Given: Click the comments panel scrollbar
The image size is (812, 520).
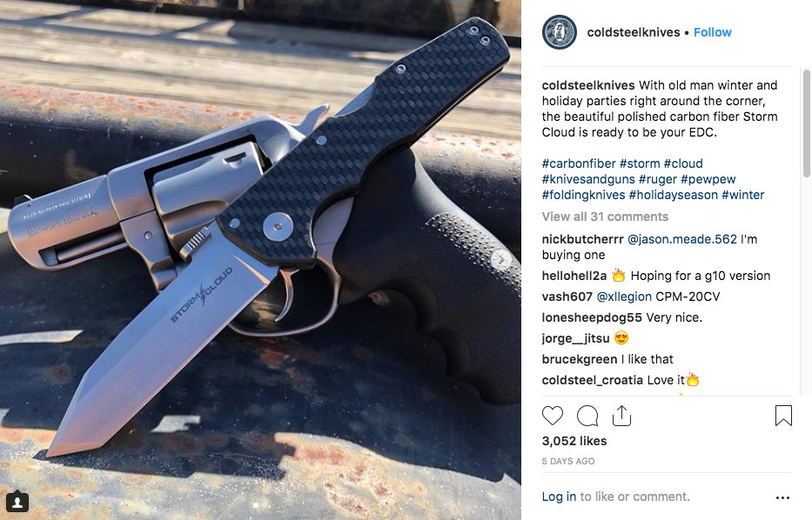Looking at the screenshot, I should coord(806,123).
